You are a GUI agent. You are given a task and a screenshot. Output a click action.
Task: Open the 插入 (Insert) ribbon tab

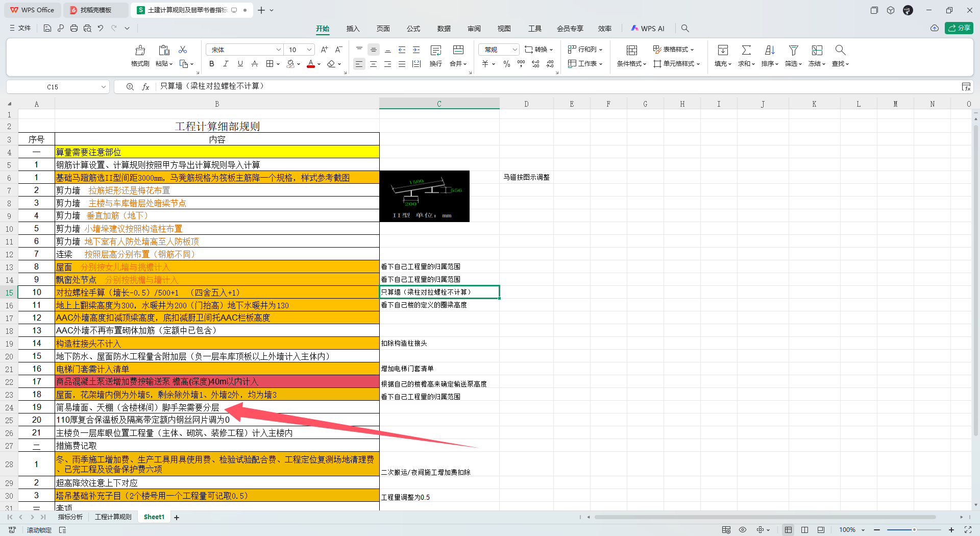click(x=353, y=29)
